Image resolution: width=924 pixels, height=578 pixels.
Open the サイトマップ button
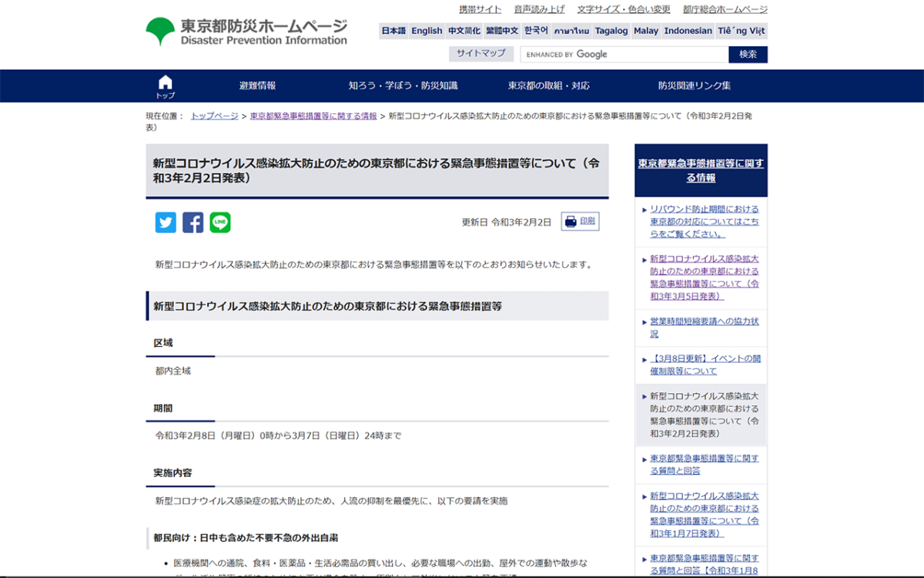click(x=480, y=54)
